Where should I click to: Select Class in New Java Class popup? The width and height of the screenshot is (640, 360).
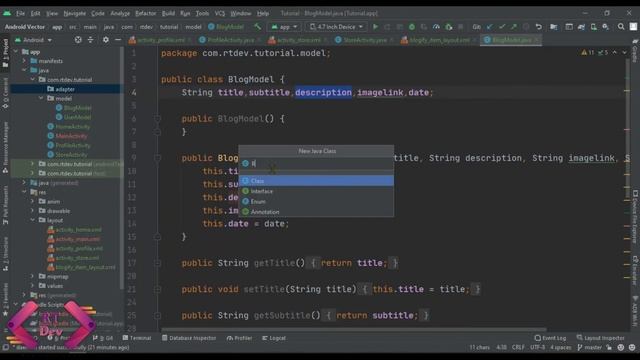click(316, 180)
